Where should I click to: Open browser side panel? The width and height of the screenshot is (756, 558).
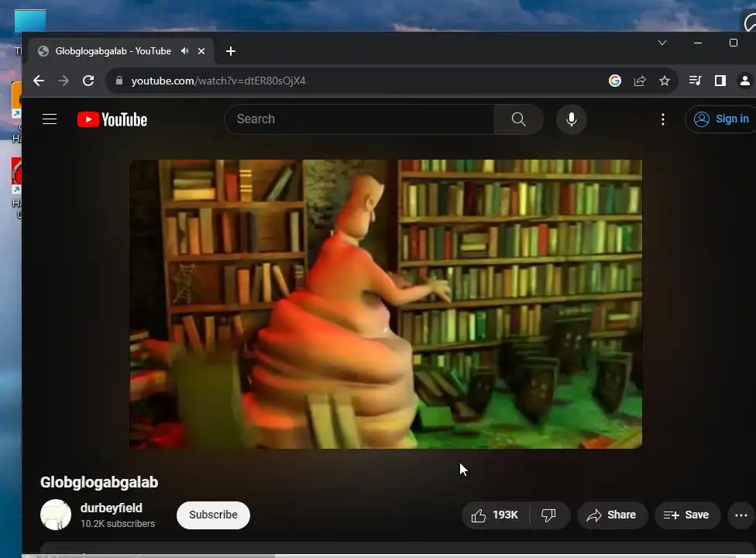(x=720, y=81)
